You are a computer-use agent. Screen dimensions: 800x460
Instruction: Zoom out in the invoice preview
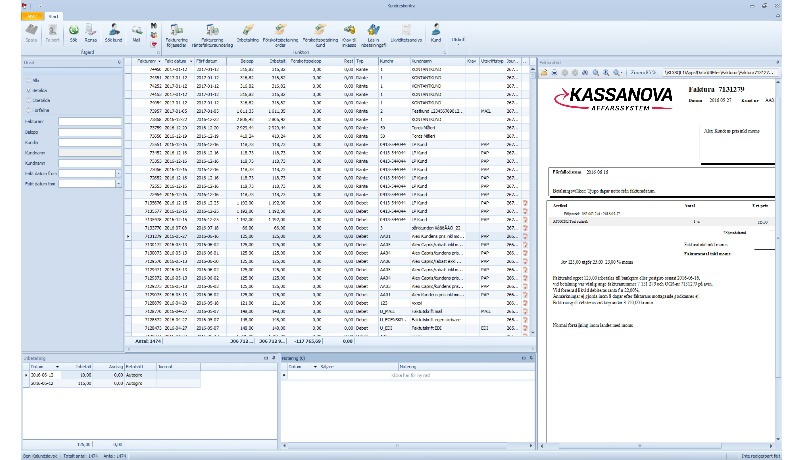[596, 73]
